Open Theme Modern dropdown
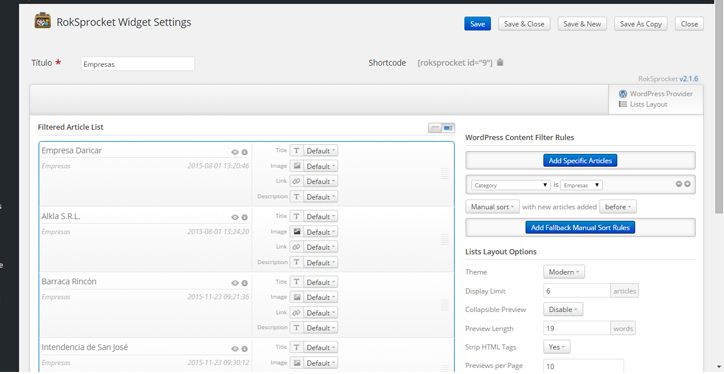724x374 pixels. click(x=564, y=272)
